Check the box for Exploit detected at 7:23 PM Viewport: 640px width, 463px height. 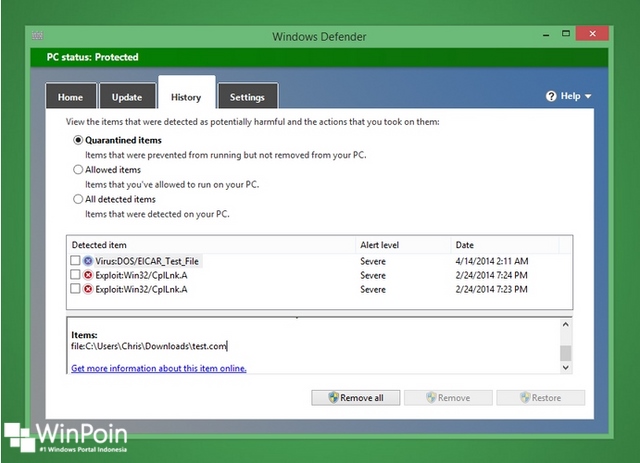75,289
